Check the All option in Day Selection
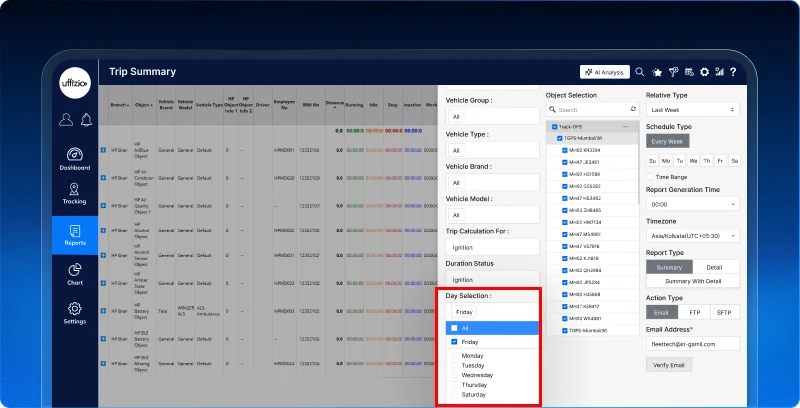The image size is (800, 408). pos(454,328)
